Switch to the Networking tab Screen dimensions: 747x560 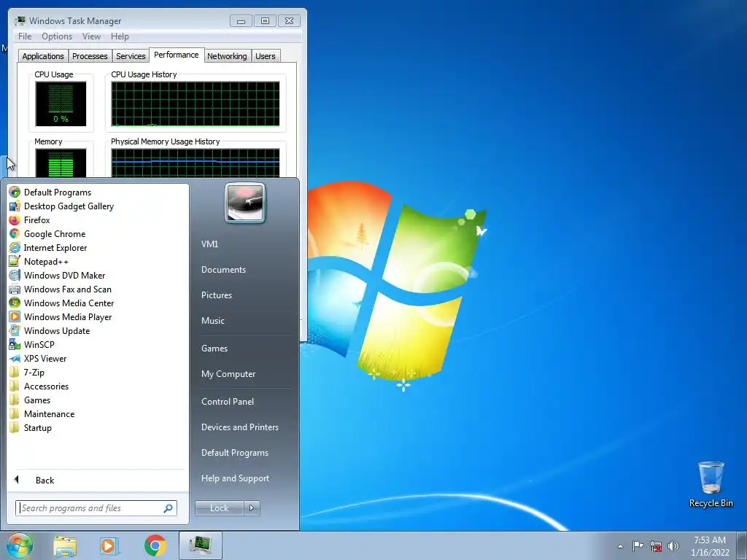point(227,56)
